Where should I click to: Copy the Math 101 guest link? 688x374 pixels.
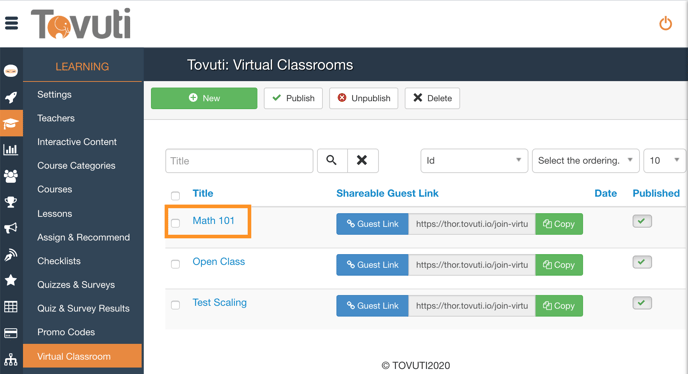coord(559,224)
